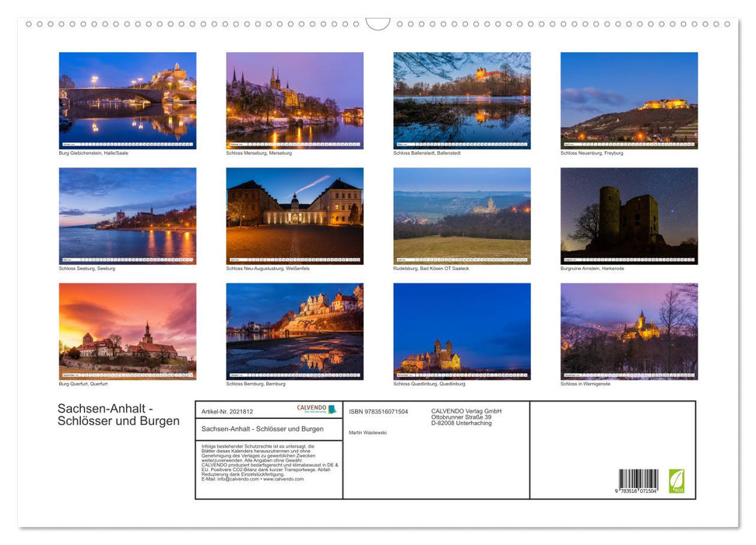Viewport: 756px width, 545px height.
Task: Click the calendar hanger hook at the top center
Action: pyautogui.click(x=378, y=24)
